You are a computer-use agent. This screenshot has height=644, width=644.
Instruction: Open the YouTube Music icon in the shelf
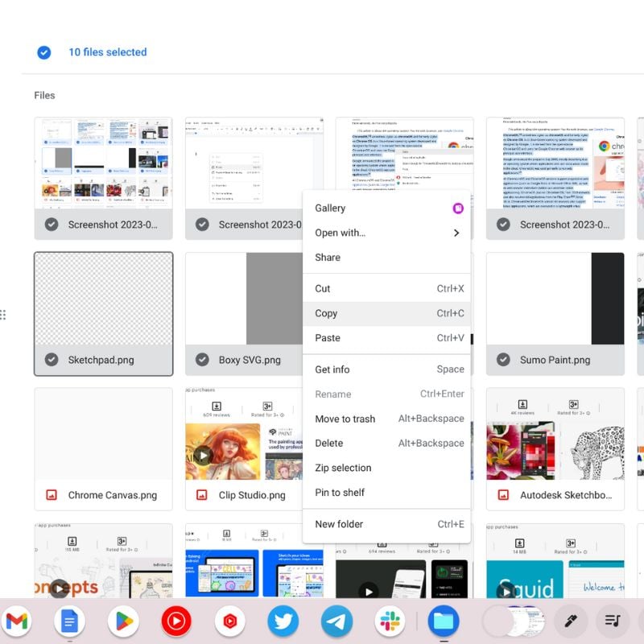pyautogui.click(x=176, y=621)
